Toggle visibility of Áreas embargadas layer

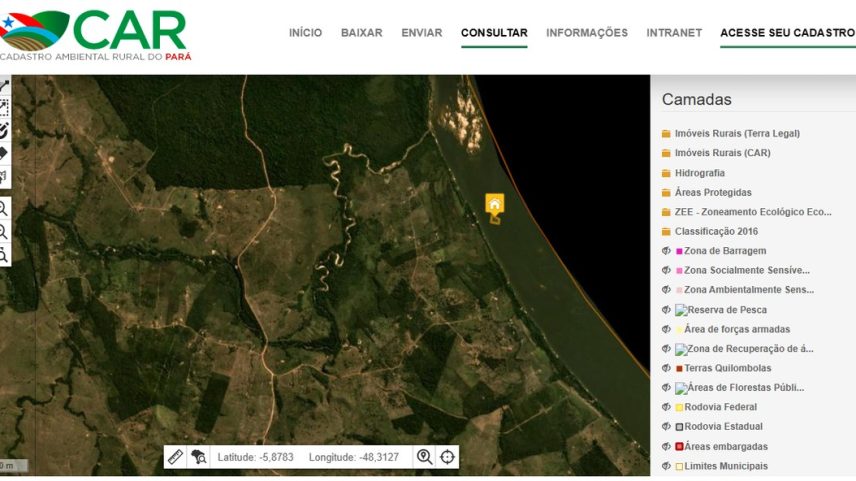pos(666,446)
